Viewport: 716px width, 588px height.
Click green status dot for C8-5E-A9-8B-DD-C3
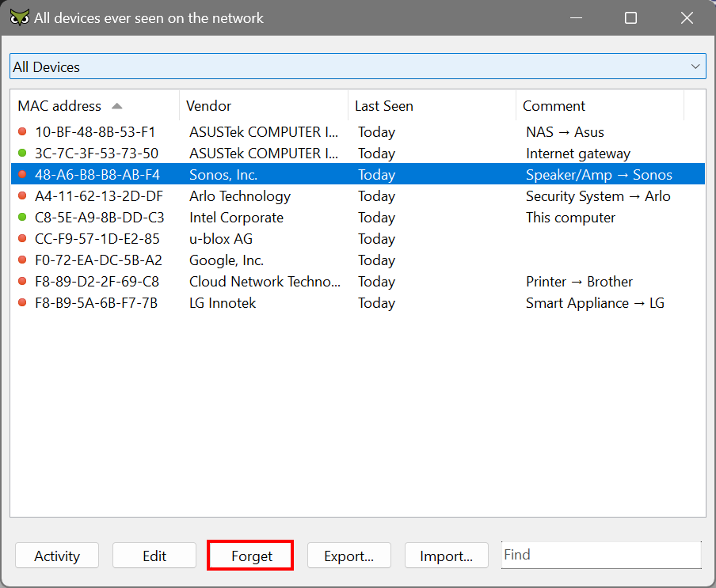pos(22,217)
